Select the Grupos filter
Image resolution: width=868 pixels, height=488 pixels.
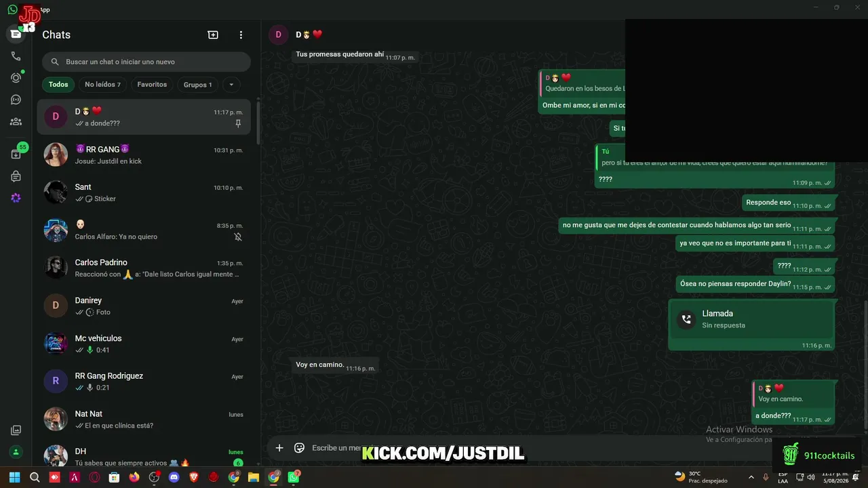click(x=198, y=85)
